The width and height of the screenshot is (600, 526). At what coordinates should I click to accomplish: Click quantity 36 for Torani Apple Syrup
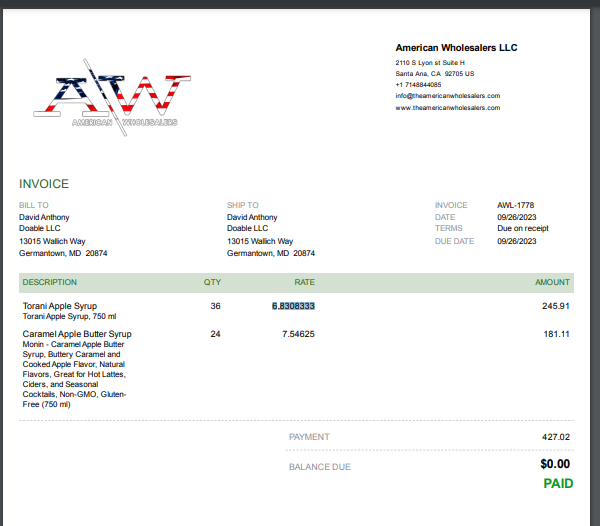tap(215, 306)
